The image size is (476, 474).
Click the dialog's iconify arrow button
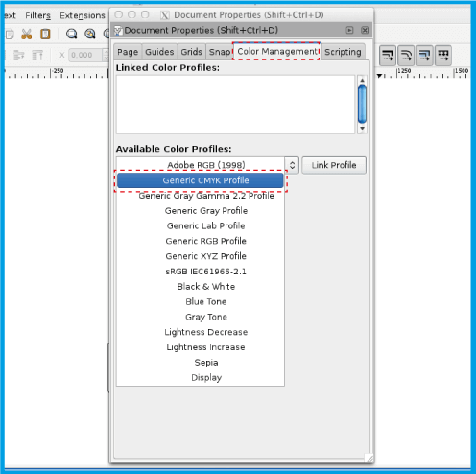[x=349, y=30]
